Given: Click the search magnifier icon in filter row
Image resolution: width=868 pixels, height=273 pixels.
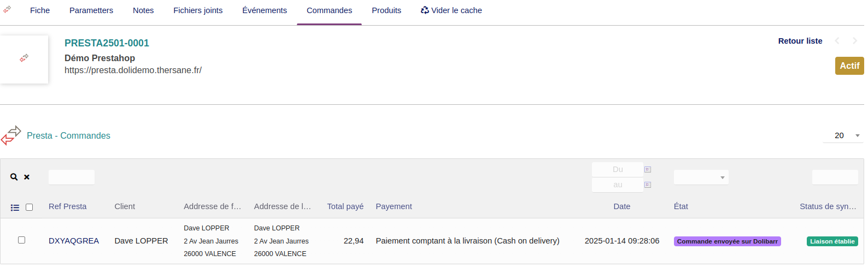Looking at the screenshot, I should click(14, 177).
